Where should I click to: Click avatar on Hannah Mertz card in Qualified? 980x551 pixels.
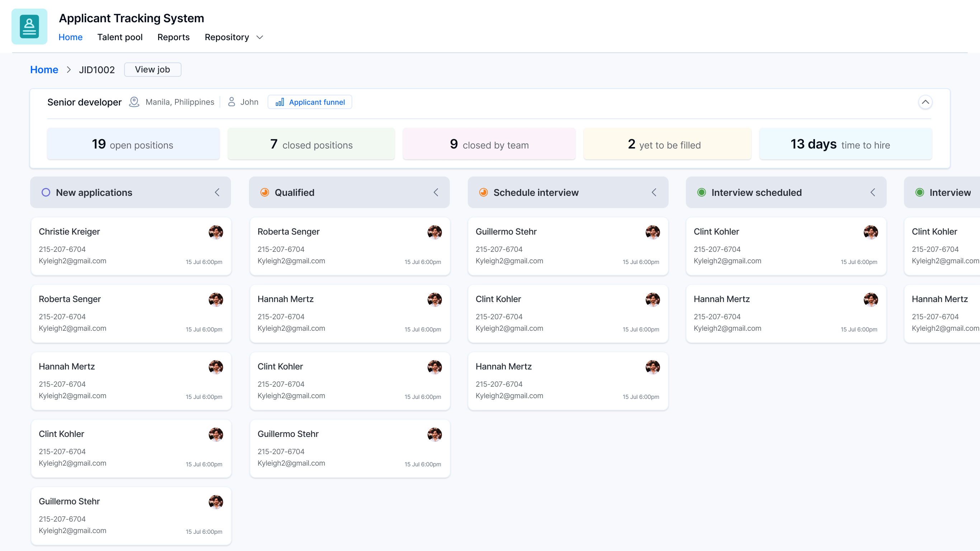[x=434, y=300]
